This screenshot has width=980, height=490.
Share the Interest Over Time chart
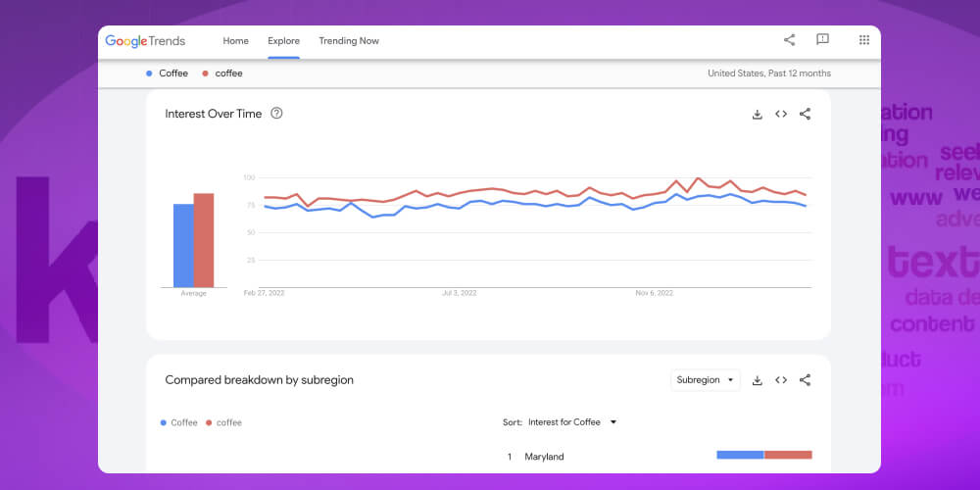tap(805, 114)
